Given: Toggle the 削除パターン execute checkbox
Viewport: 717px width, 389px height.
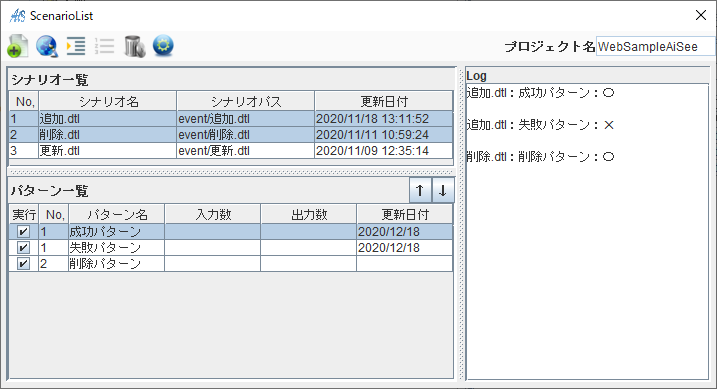Looking at the screenshot, I should pos(23,264).
